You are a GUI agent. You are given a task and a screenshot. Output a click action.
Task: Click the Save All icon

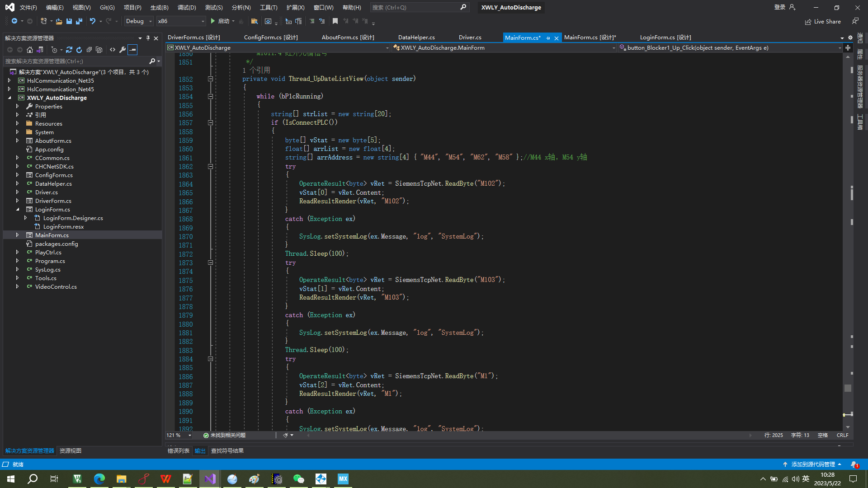click(x=79, y=21)
